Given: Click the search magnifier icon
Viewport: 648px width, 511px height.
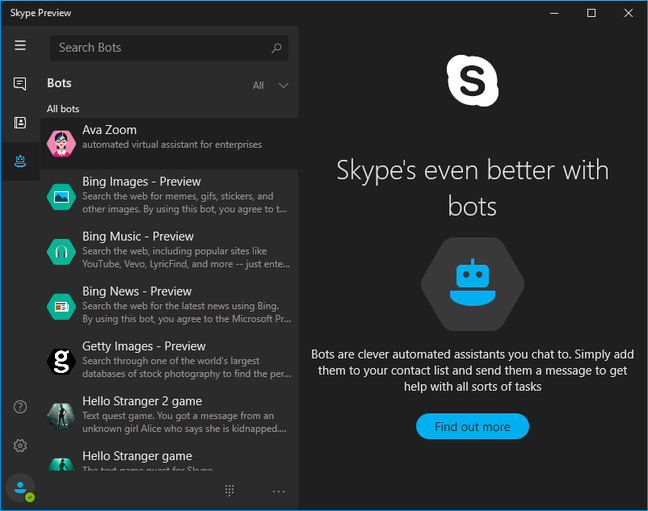Looking at the screenshot, I should pos(276,48).
